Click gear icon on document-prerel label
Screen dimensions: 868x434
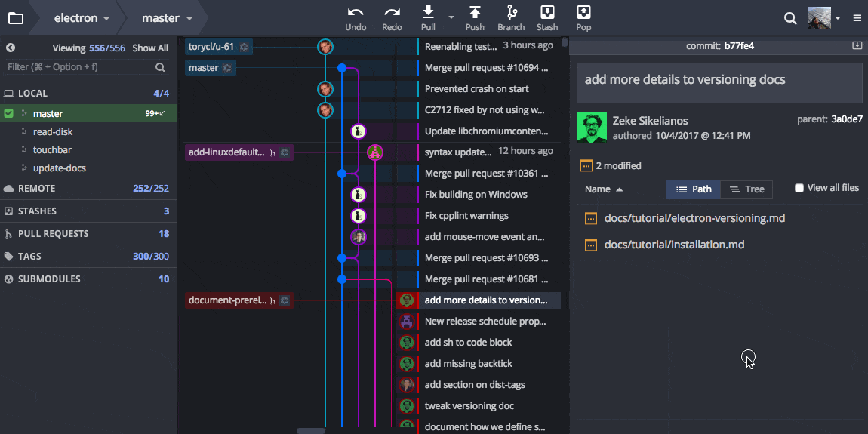click(285, 300)
